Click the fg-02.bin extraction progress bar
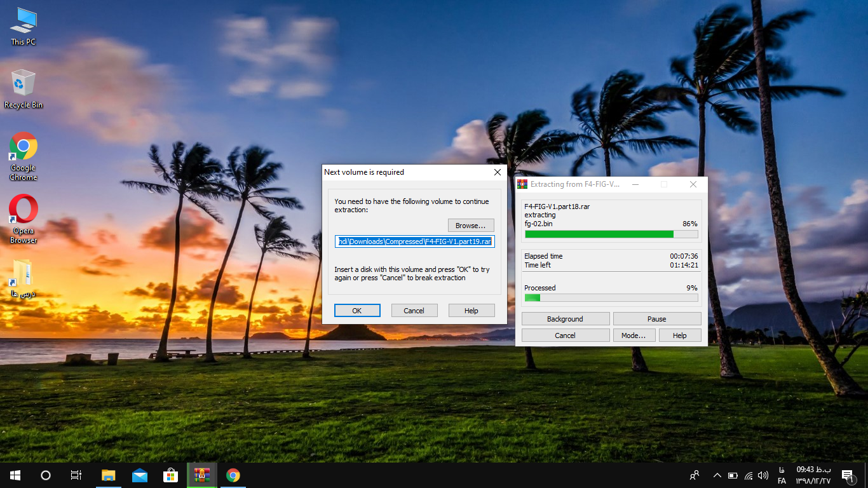 pyautogui.click(x=611, y=234)
